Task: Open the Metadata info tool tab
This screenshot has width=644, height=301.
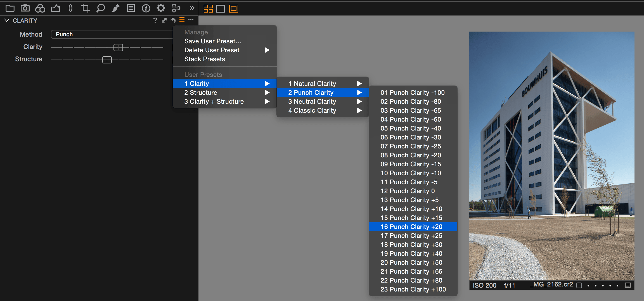Action: [x=146, y=8]
